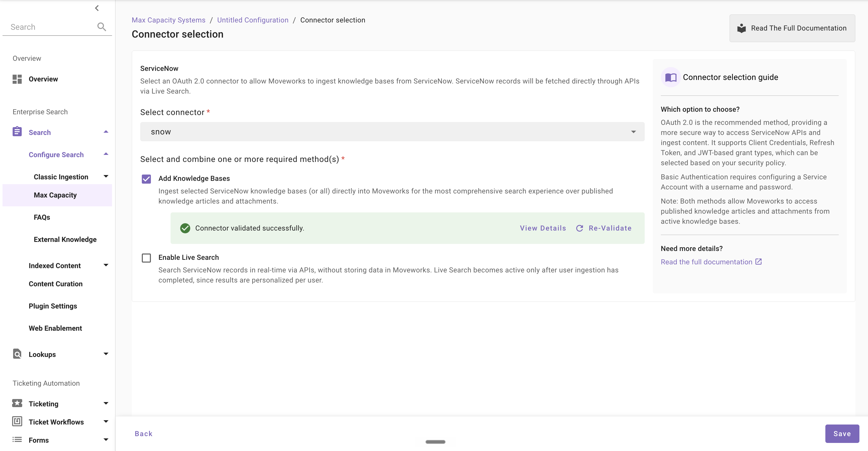Open Untitled Configuration breadcrumb
This screenshot has height=451, width=868.
pos(253,20)
